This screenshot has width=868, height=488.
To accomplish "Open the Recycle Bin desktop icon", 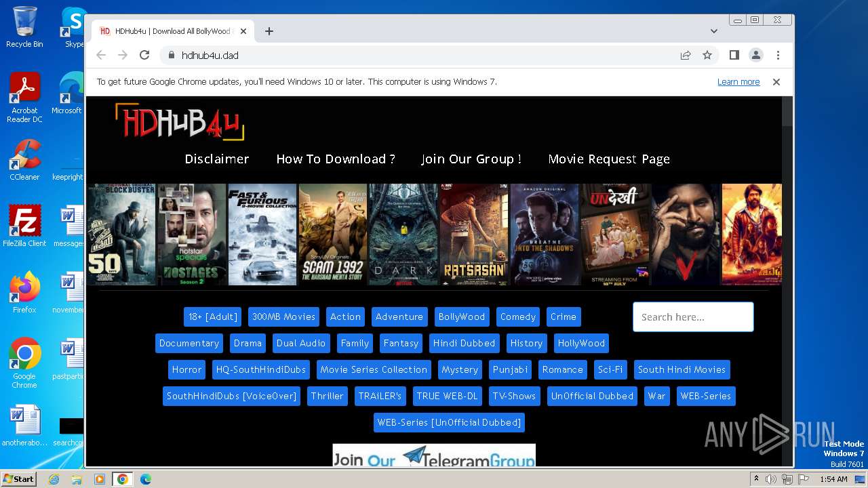I will (x=24, y=27).
